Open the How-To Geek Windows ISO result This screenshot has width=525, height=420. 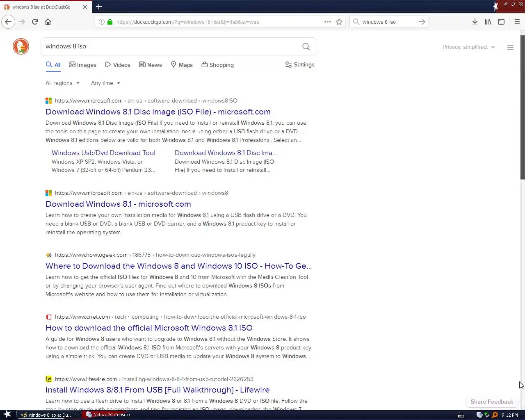click(x=179, y=266)
